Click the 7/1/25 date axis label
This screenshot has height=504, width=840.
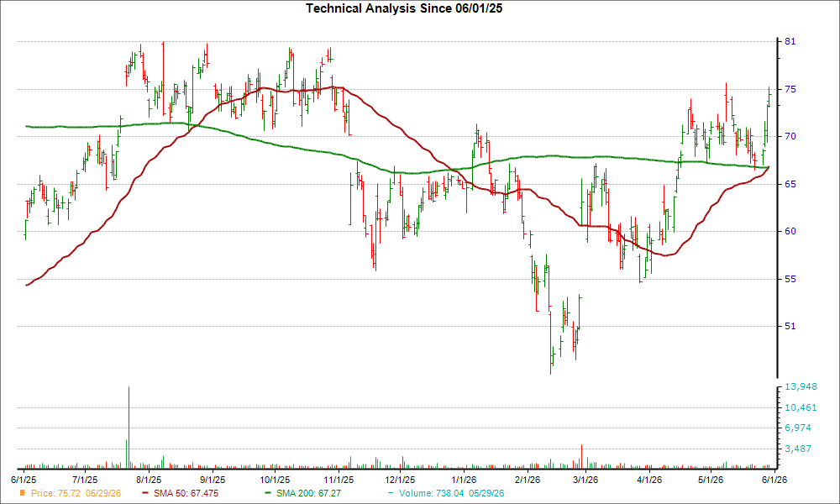coord(85,480)
